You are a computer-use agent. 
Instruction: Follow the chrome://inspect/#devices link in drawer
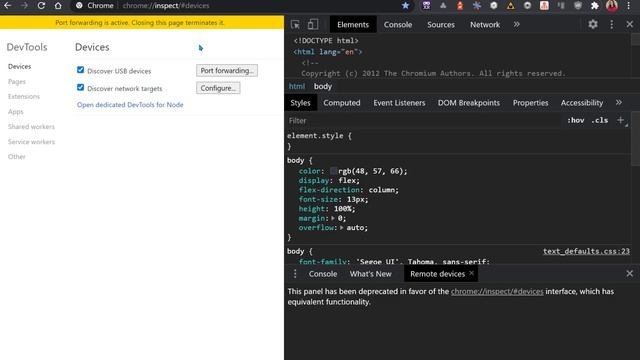coord(497,291)
